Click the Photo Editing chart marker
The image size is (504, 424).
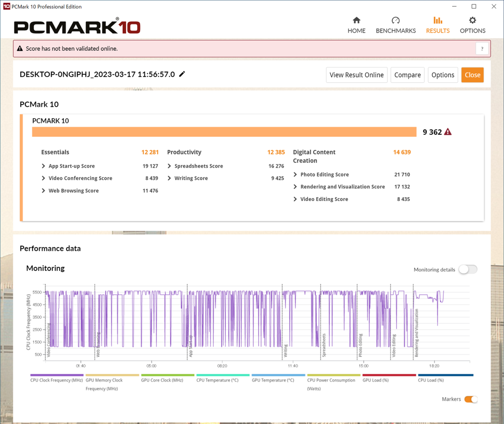(x=360, y=345)
